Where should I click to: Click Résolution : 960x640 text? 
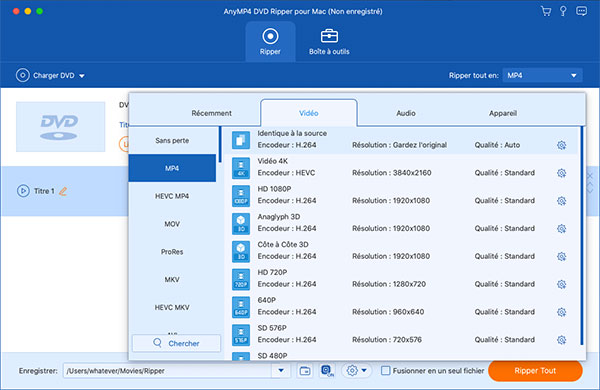click(x=388, y=312)
